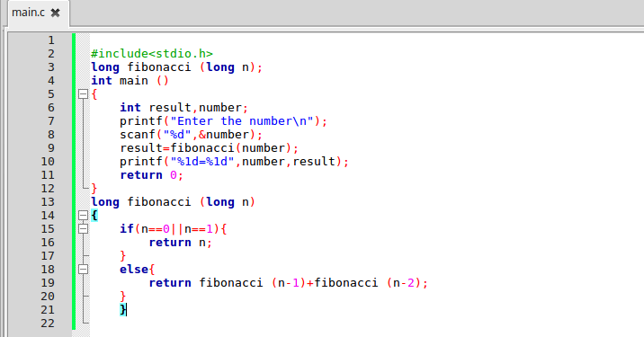The height and width of the screenshot is (337, 644).
Task: Click line number 19 in the gutter
Action: point(48,283)
